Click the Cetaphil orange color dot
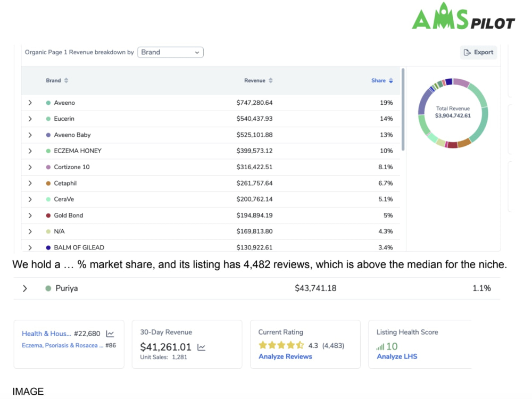The height and width of the screenshot is (399, 532). [x=48, y=183]
